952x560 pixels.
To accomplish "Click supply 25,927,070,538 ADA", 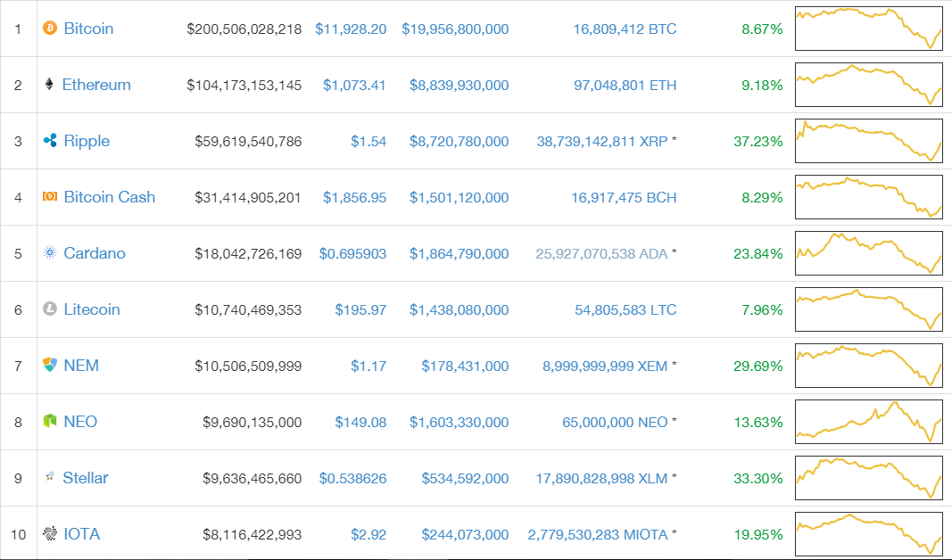I will 601,253.
